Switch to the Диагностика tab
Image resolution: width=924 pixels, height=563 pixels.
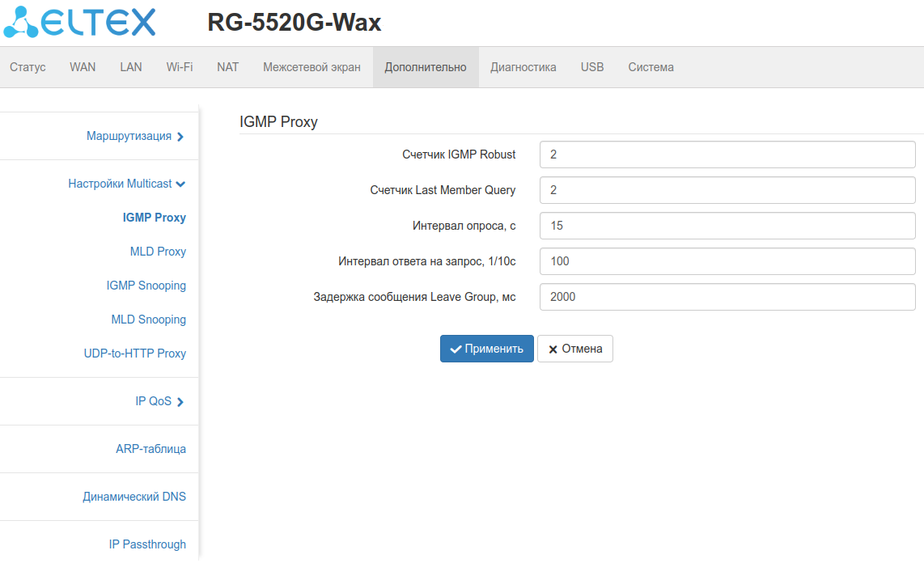point(523,67)
